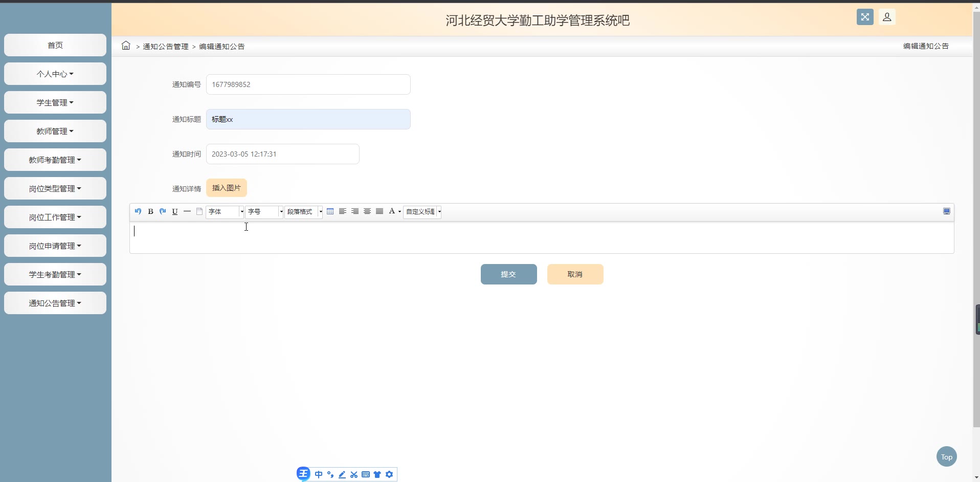Click inside the rich text editor area
This screenshot has width=980, height=482.
pos(542,237)
